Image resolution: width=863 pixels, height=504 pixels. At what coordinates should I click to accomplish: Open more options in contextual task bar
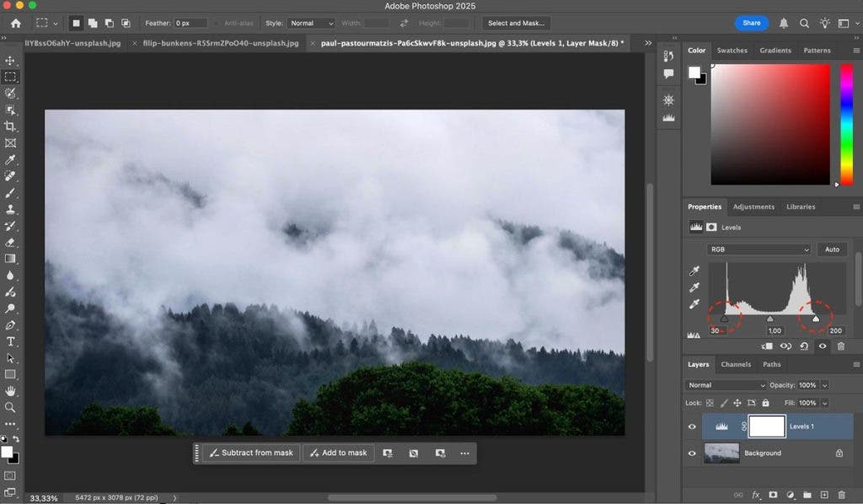(464, 453)
